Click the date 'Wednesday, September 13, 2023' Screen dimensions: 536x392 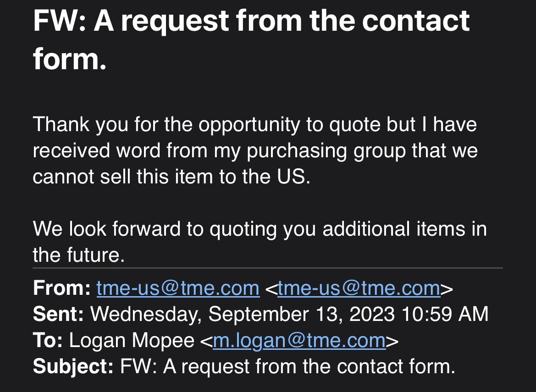coord(242,315)
